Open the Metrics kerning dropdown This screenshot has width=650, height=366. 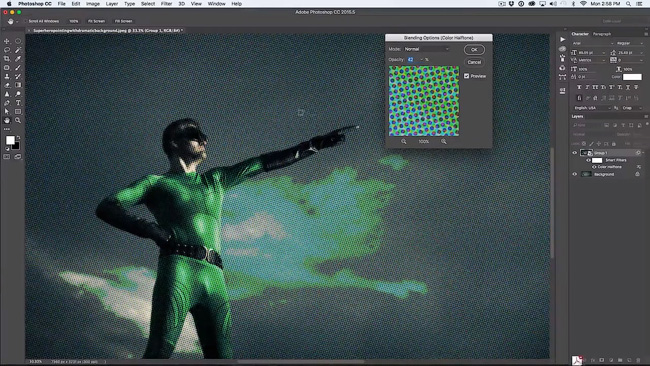click(x=592, y=60)
